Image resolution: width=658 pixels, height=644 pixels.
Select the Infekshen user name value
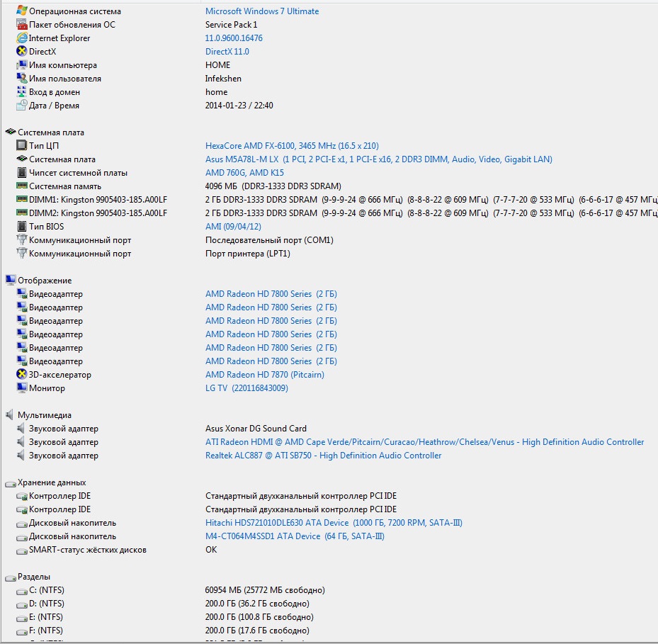coord(223,79)
